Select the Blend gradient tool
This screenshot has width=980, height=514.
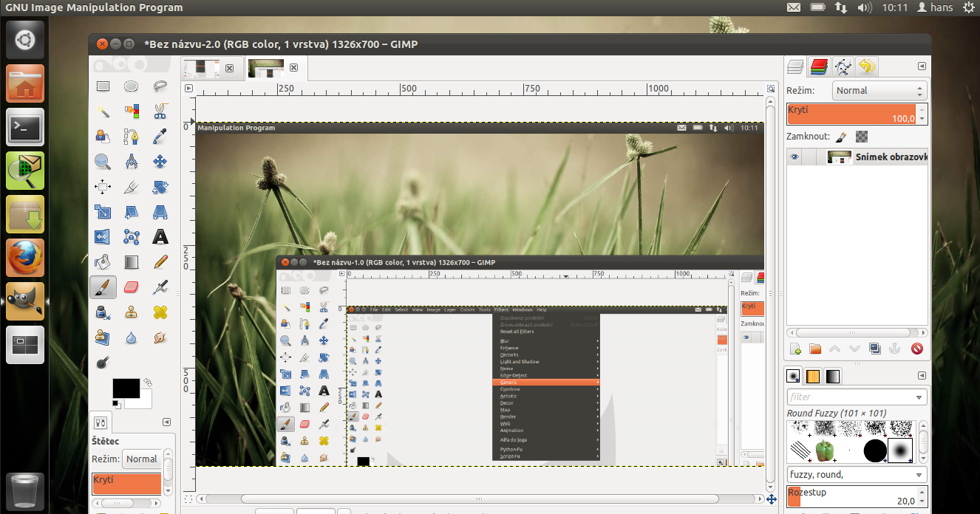click(x=131, y=262)
